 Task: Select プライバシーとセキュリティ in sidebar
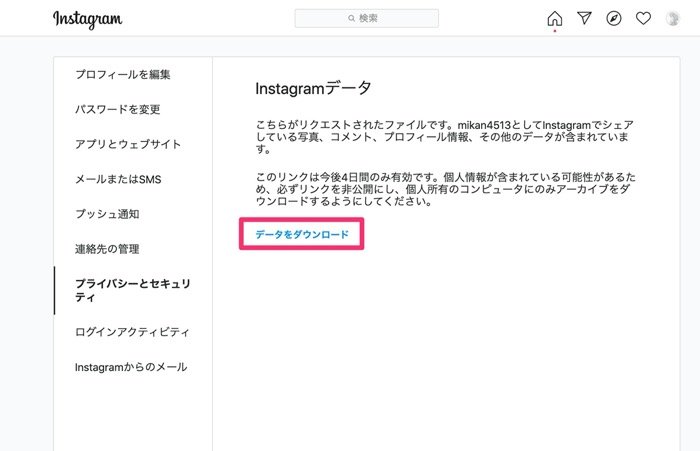coord(133,290)
